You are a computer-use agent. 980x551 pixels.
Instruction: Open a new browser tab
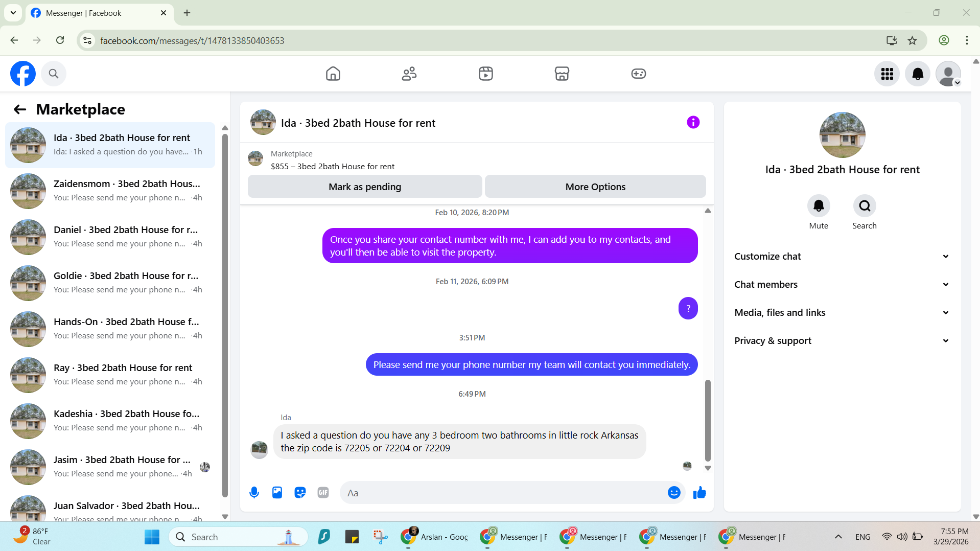(x=187, y=13)
